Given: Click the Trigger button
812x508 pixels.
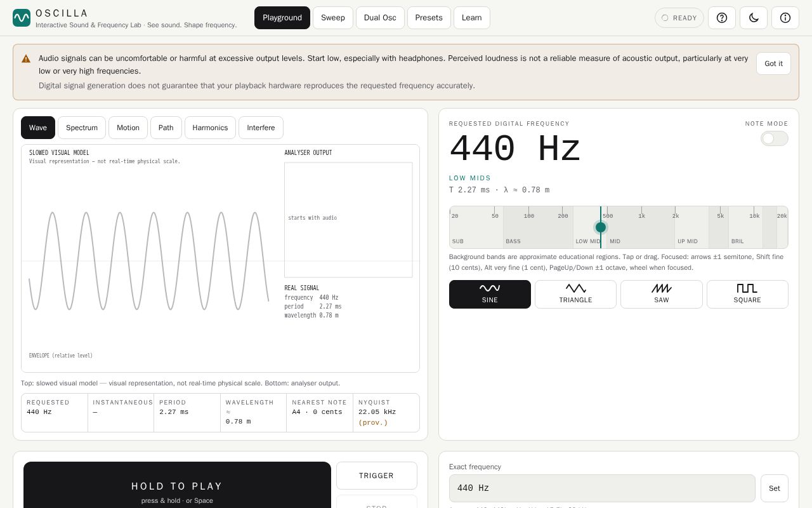Looking at the screenshot, I should coord(377,476).
